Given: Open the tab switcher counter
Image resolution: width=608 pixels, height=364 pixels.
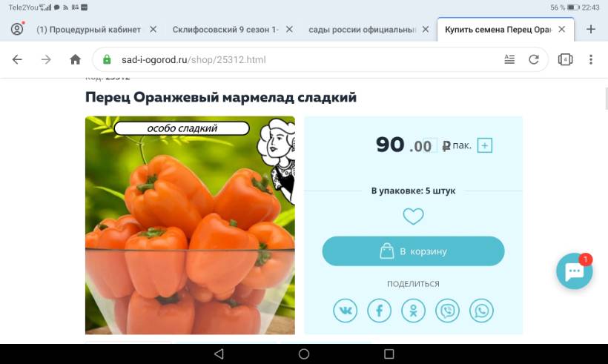Looking at the screenshot, I should tap(565, 59).
